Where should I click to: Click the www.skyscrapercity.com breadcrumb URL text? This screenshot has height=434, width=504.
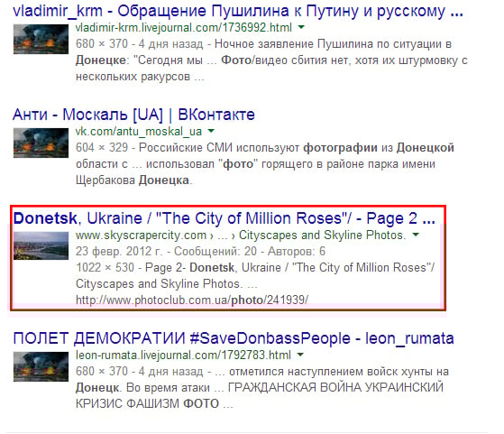click(x=241, y=235)
